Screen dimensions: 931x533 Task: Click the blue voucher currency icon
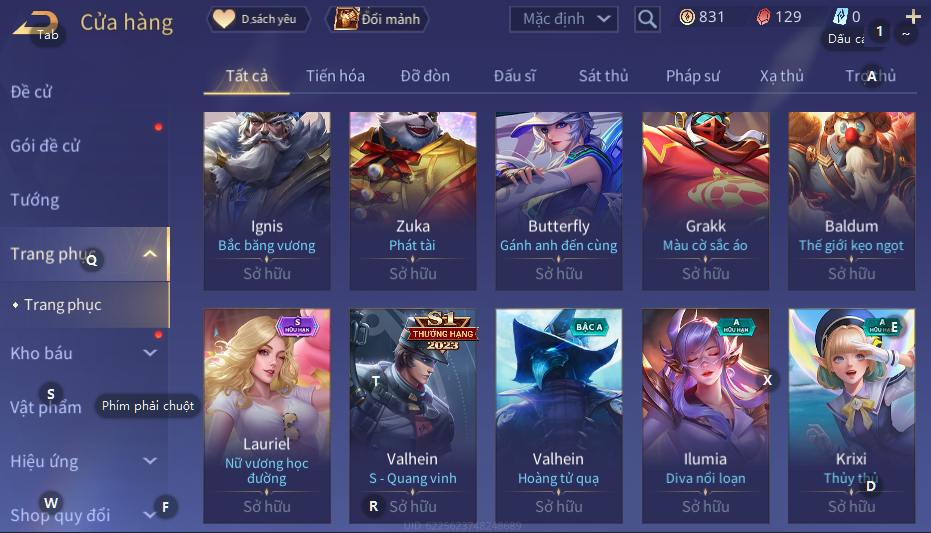[840, 17]
